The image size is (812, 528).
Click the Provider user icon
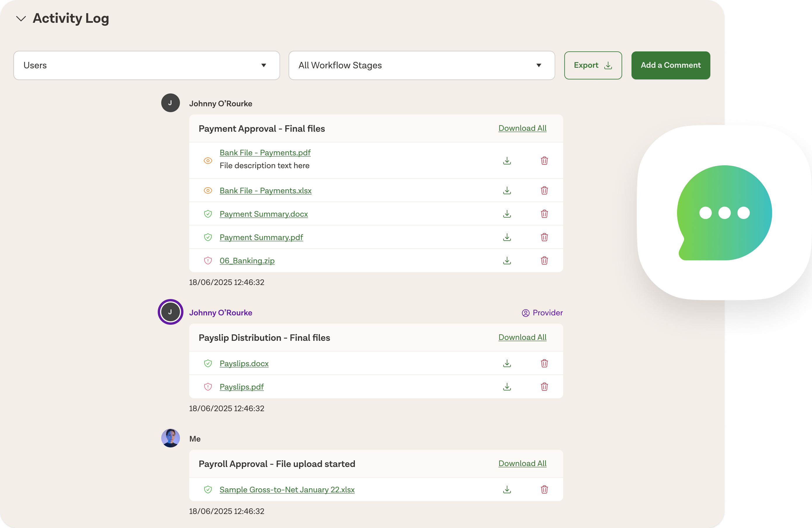tap(525, 313)
